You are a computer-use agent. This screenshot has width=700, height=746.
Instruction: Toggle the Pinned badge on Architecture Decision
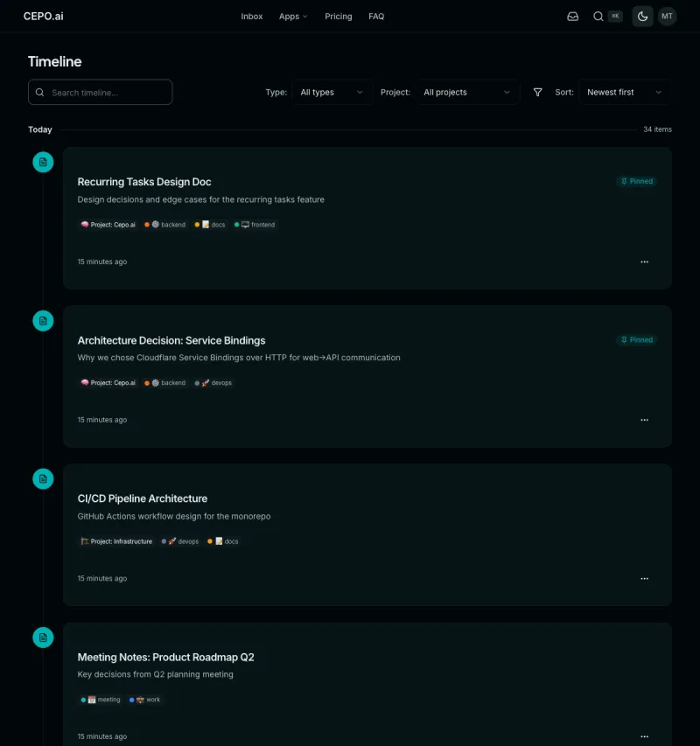(636, 340)
